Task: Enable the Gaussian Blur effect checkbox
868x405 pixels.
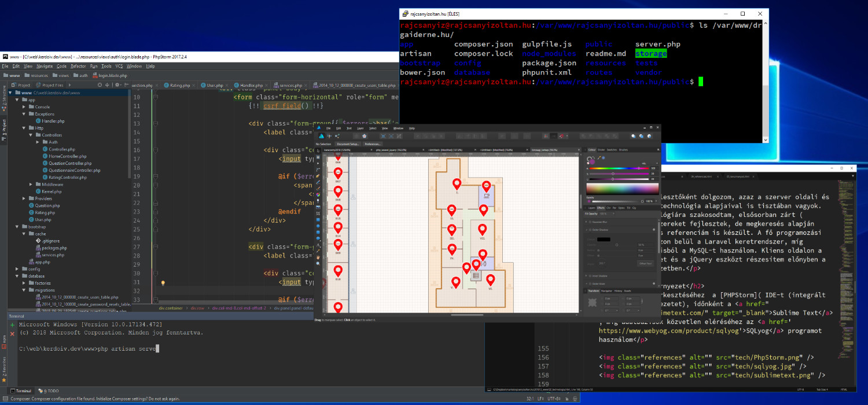Action: (590, 222)
